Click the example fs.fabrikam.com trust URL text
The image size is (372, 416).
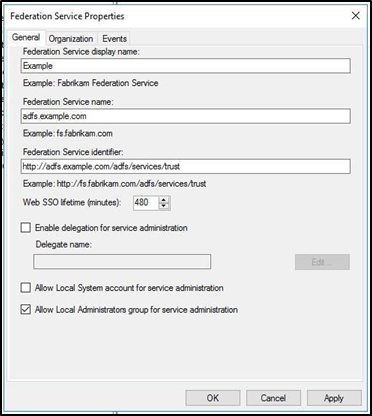click(x=131, y=184)
